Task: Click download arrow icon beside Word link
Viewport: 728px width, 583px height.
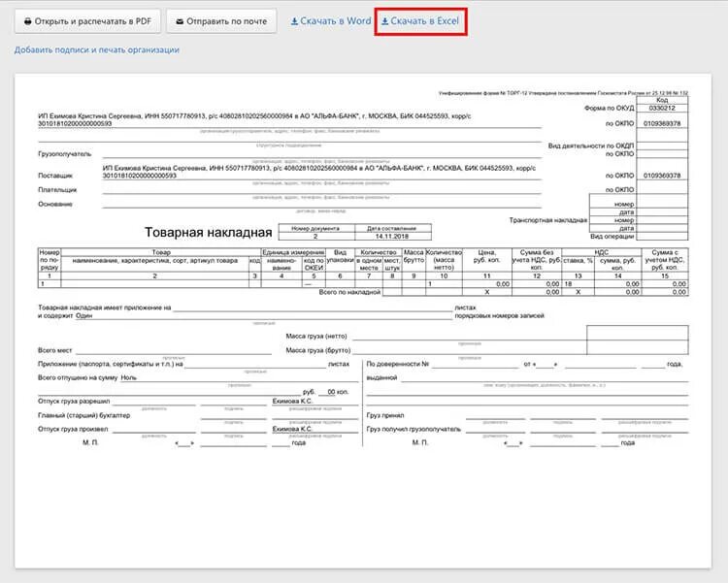Action: tap(294, 21)
